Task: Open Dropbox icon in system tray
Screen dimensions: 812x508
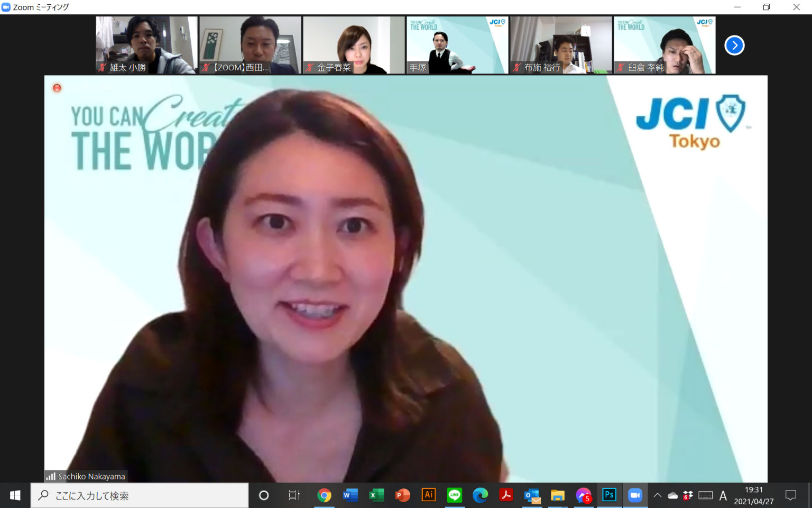Action: [x=688, y=495]
